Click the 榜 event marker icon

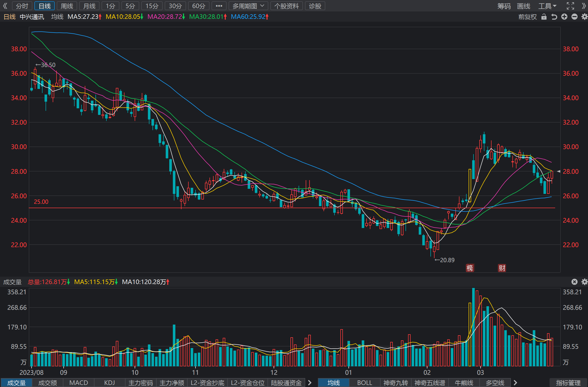tap(470, 268)
